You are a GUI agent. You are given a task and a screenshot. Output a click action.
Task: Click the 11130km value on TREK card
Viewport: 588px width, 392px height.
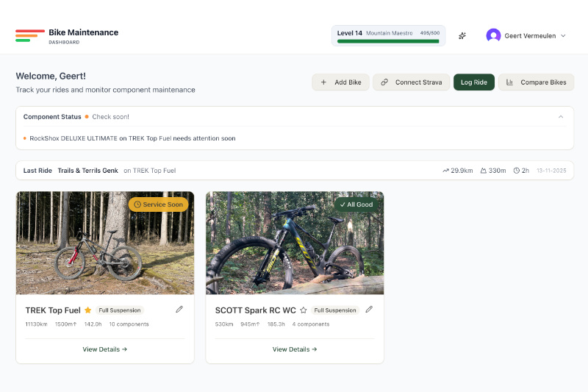36,324
